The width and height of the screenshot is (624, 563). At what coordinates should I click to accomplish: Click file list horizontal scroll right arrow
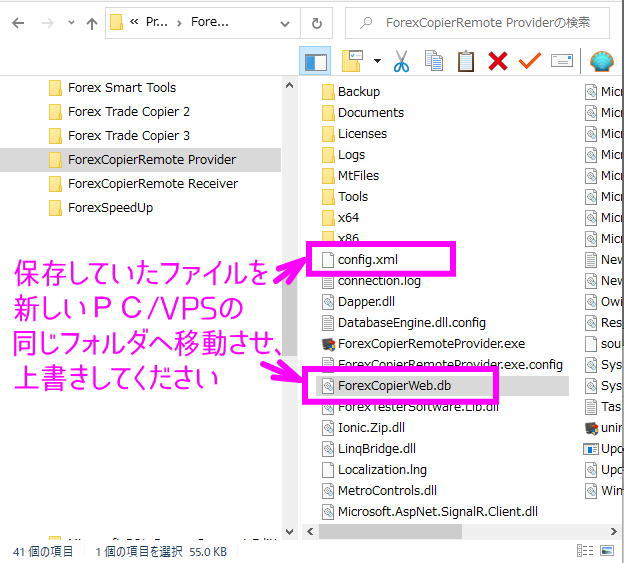click(x=614, y=531)
